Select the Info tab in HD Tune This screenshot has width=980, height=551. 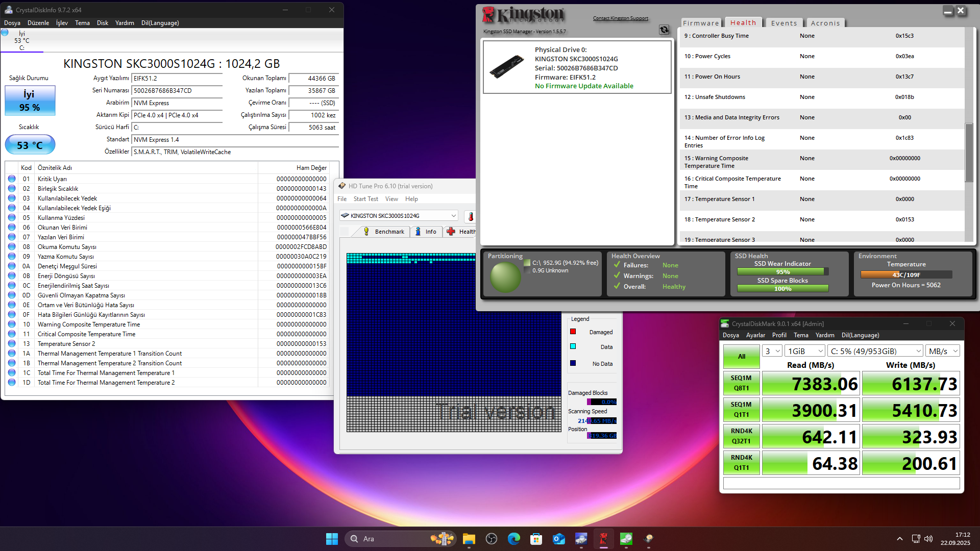tap(426, 232)
